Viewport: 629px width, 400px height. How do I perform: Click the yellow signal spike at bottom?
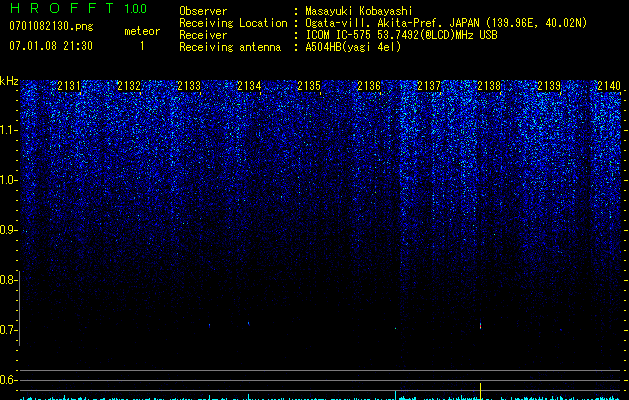[480, 391]
